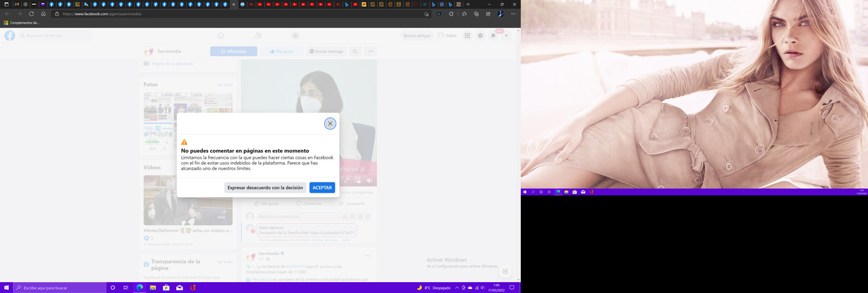Screen dimensions: 868x293
Task: Open the Groups tab icon
Action: click(295, 35)
